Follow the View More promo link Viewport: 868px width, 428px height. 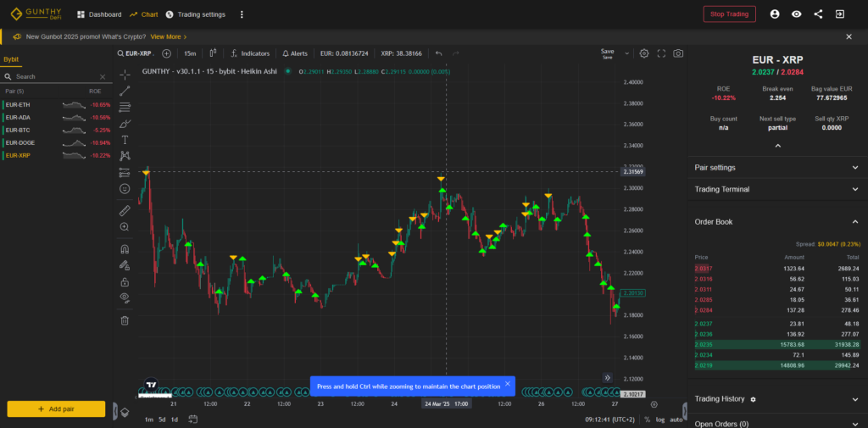(x=169, y=36)
